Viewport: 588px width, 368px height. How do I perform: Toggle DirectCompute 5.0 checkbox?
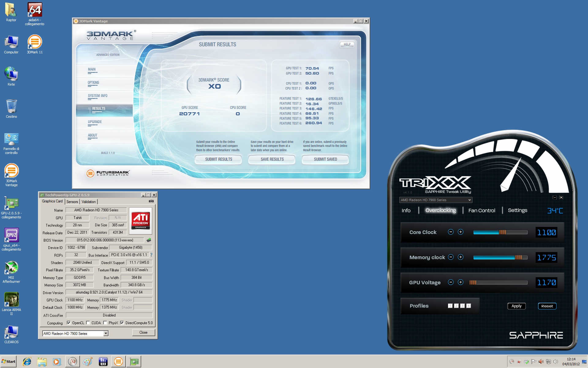pos(122,323)
